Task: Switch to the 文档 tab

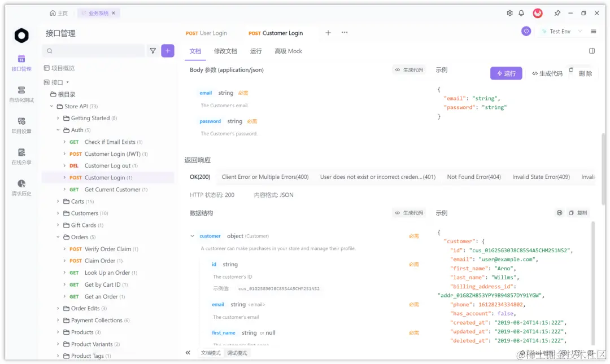Action: point(195,51)
